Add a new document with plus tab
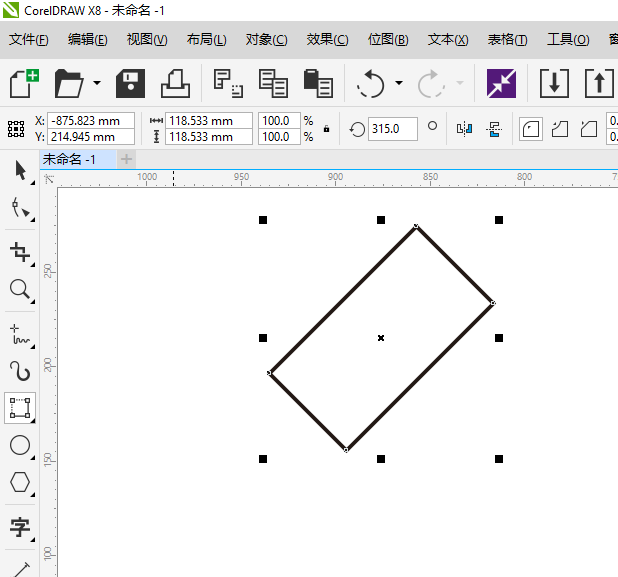Screen dimensions: 618x577 pos(126,159)
